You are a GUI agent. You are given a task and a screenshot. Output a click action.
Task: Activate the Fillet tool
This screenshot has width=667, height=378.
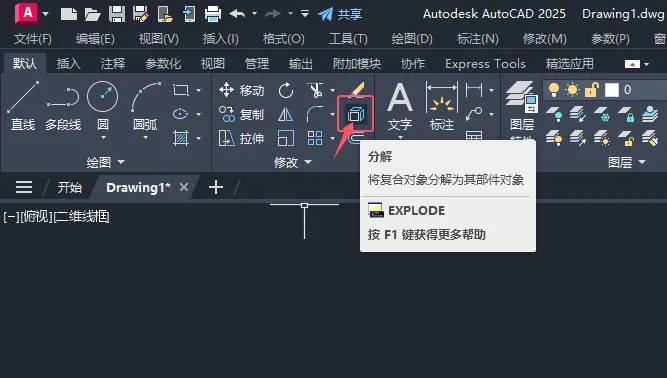click(x=315, y=114)
